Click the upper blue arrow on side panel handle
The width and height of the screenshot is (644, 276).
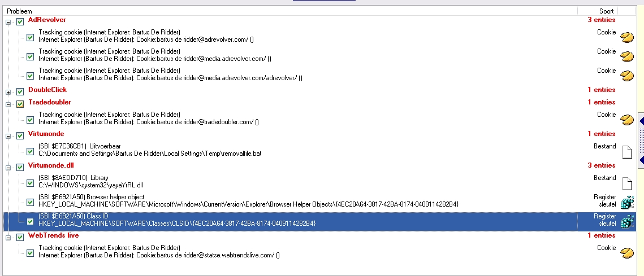pos(642,121)
